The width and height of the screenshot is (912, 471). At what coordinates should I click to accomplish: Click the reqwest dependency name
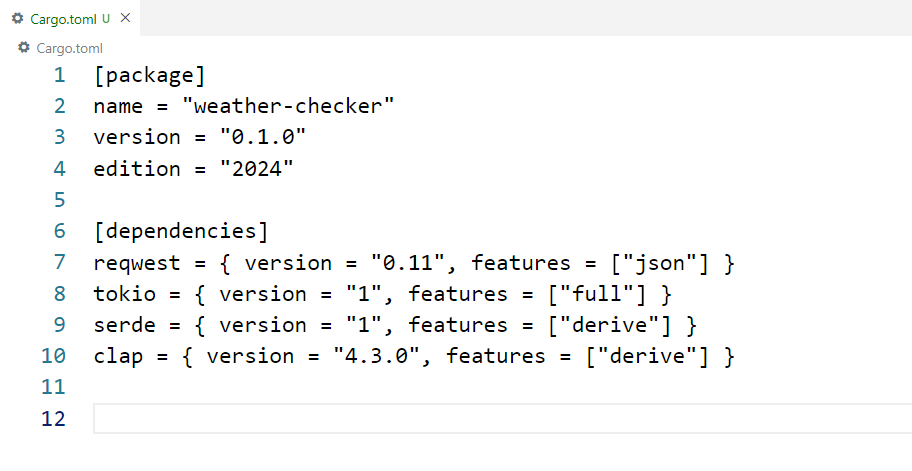[x=137, y=263]
